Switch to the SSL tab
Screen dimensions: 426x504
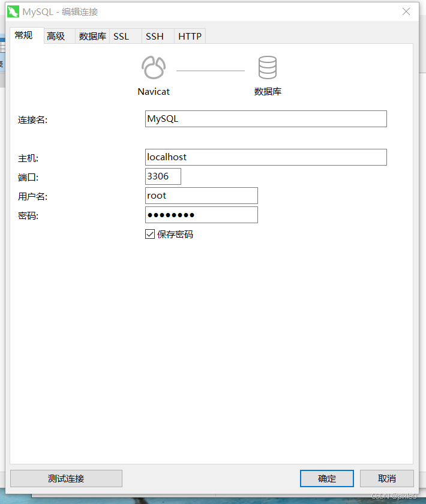pyautogui.click(x=125, y=37)
